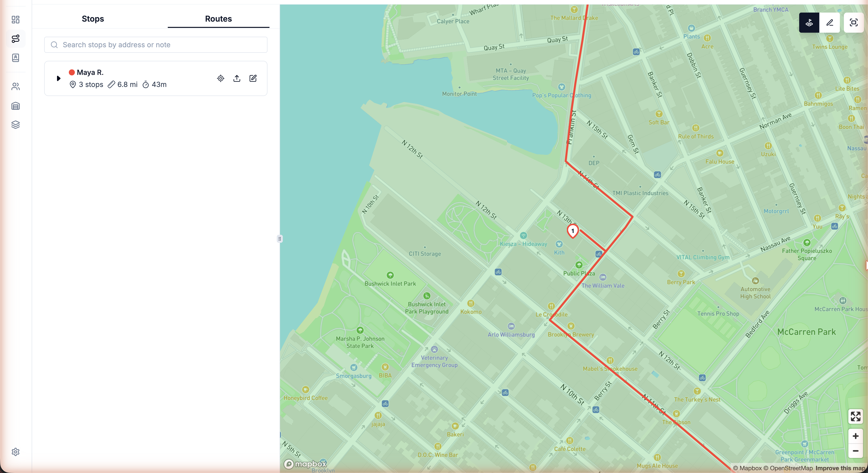
Task: Click the TMI Plastic Industries label
Action: pos(640,193)
